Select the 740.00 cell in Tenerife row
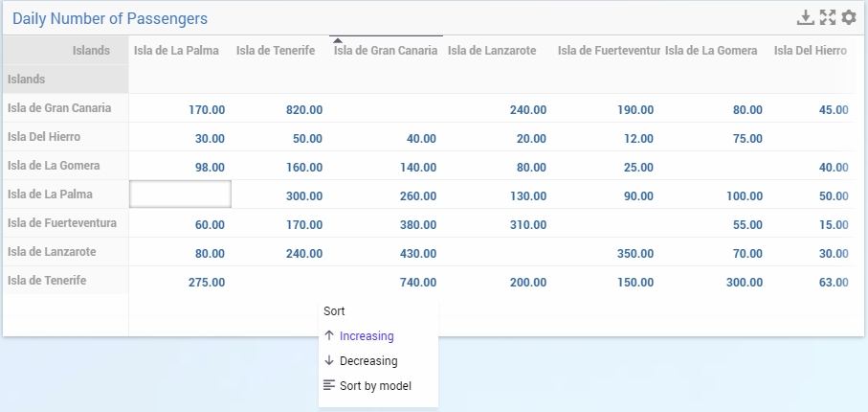 tap(417, 283)
